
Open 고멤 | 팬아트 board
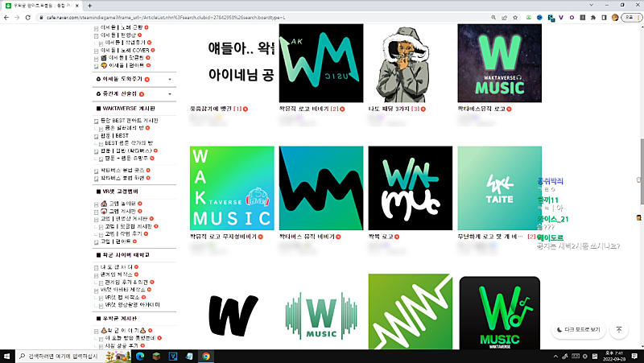click(x=115, y=241)
